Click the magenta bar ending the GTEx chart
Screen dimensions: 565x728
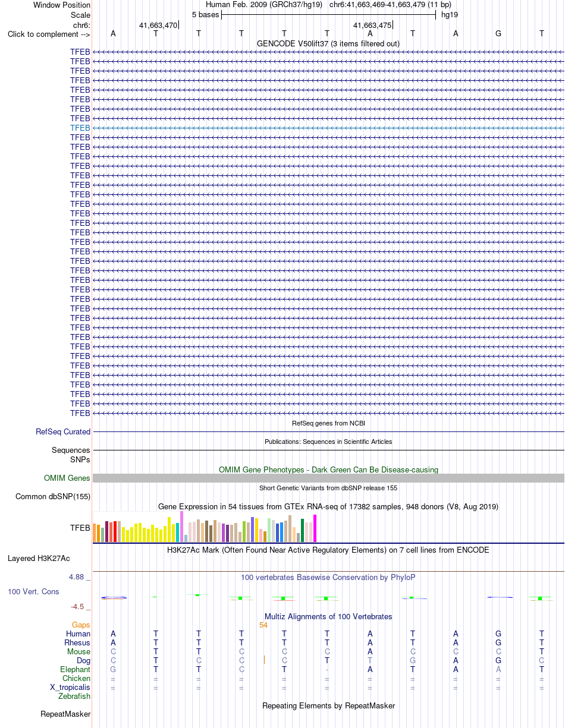coord(315,528)
